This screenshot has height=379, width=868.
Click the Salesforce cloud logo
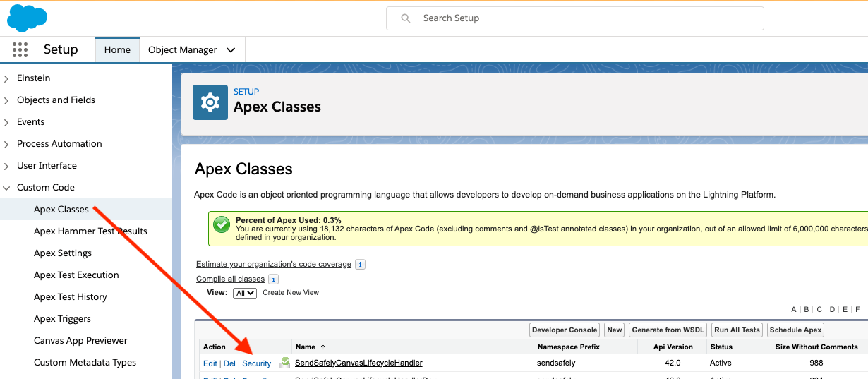tap(27, 18)
